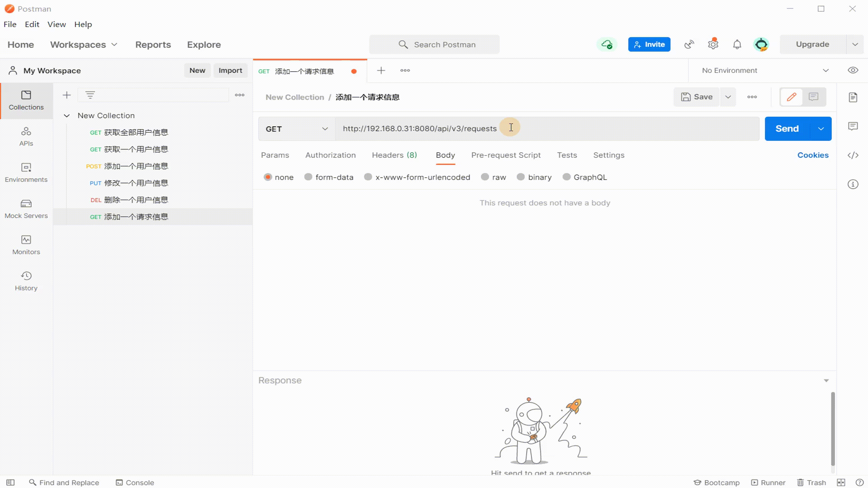The height and width of the screenshot is (488, 868).
Task: Open the APIs sidebar panel
Action: pos(26,136)
